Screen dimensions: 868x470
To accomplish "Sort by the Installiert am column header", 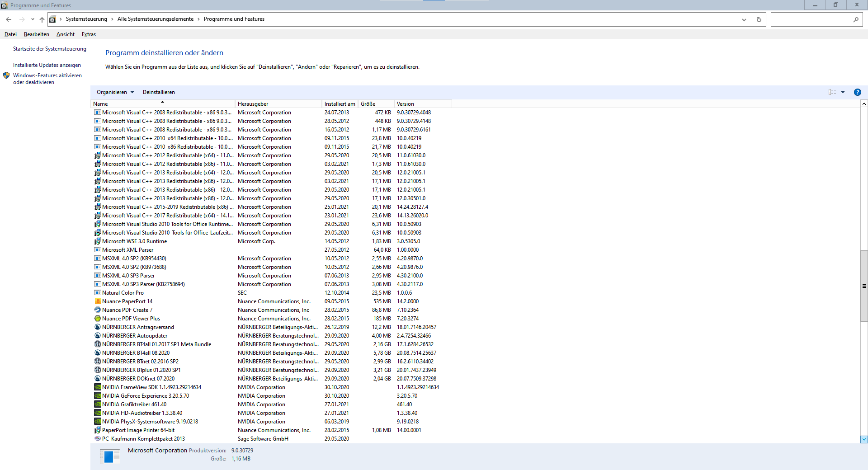I will click(340, 104).
